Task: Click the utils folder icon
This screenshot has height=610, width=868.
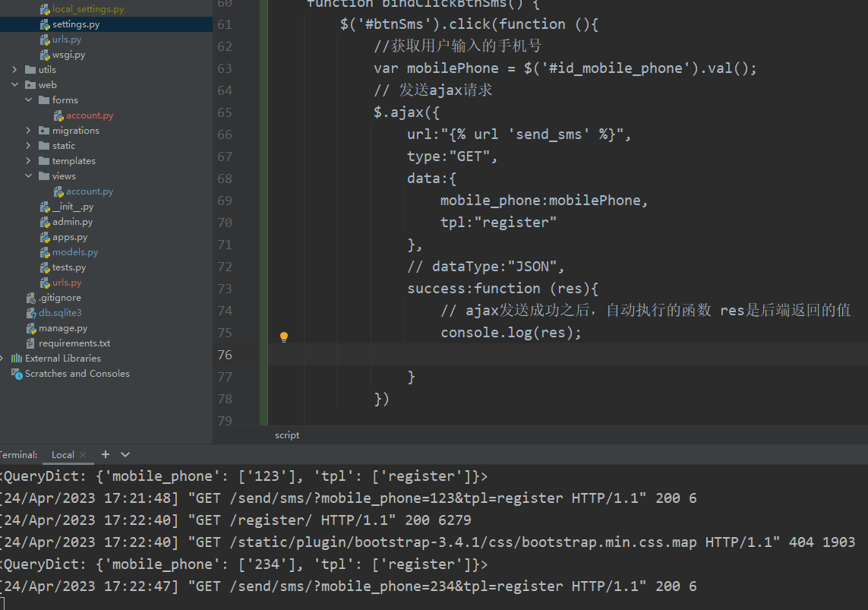Action: 30,70
